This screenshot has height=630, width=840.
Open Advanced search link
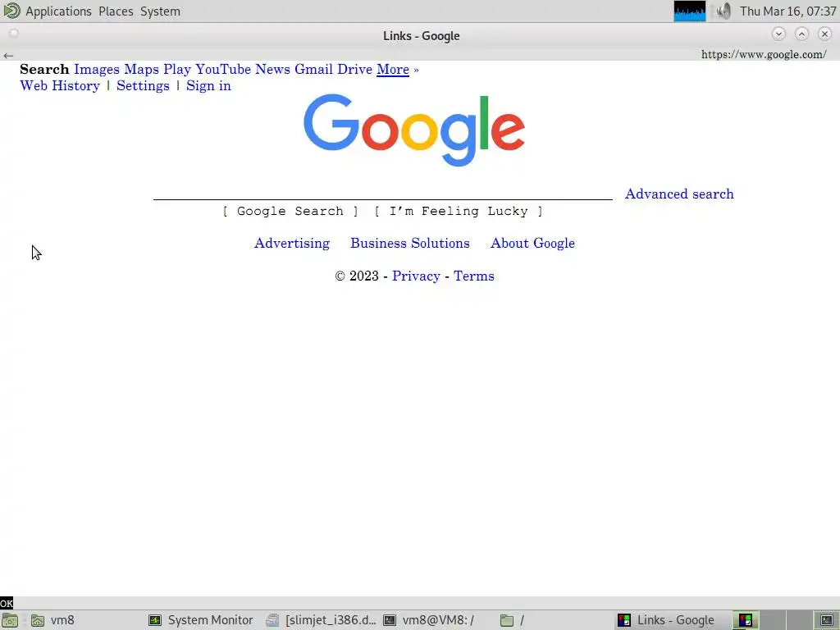pyautogui.click(x=678, y=194)
